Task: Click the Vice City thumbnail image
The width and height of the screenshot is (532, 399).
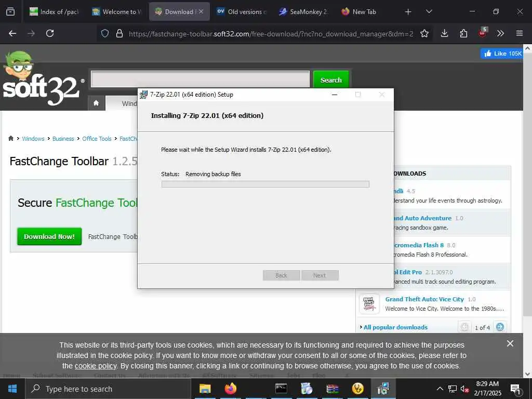Action: pos(369,303)
